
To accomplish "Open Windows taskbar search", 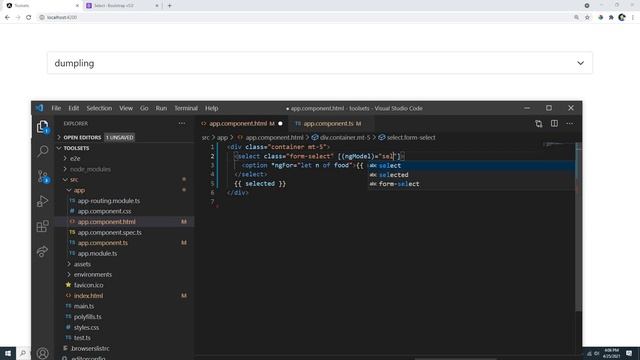I will tap(23, 353).
